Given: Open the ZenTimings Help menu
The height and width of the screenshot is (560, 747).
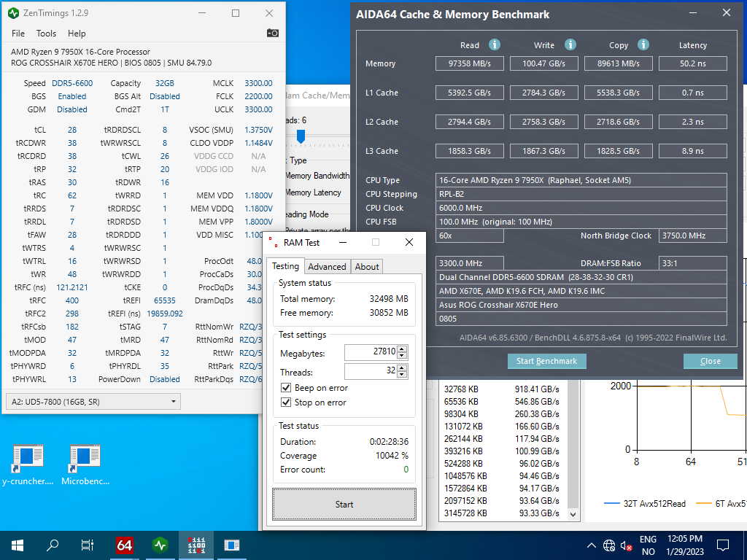Looking at the screenshot, I should click(x=77, y=34).
